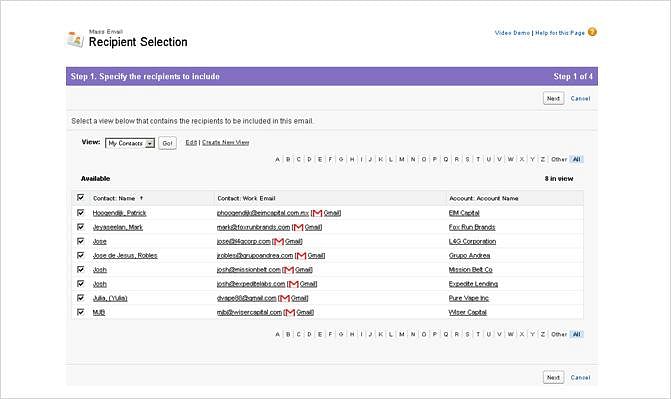This screenshot has height=399, width=671.
Task: Open account L4G Corporation
Action: pyautogui.click(x=472, y=241)
